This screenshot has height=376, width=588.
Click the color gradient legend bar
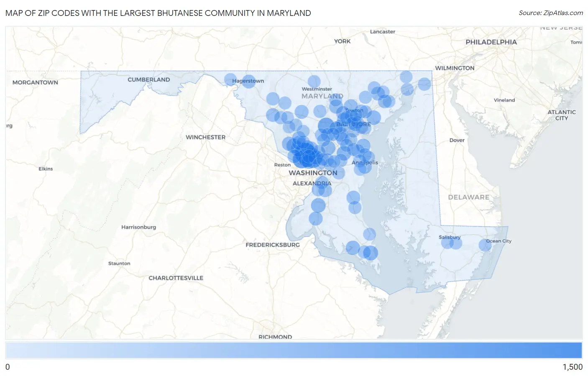coord(294,350)
